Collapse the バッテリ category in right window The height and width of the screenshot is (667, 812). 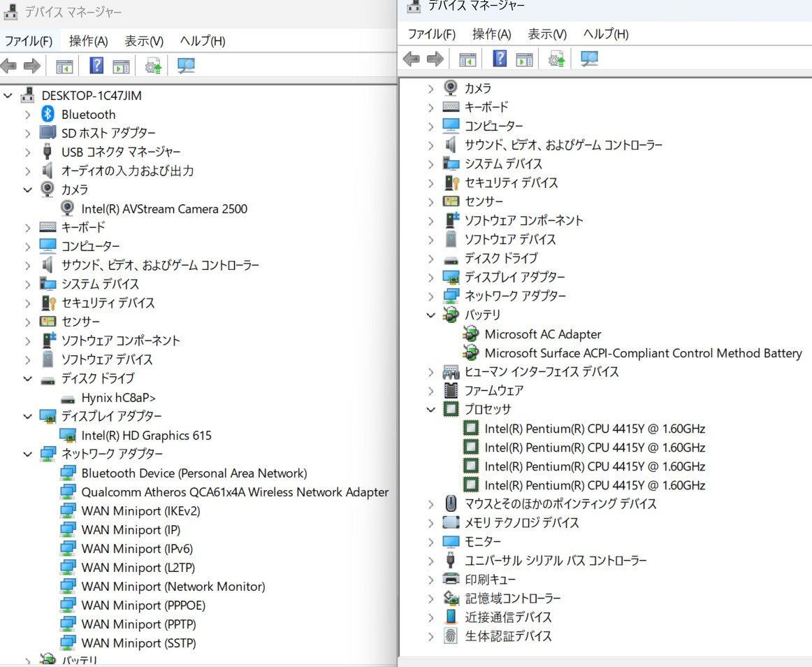(430, 315)
